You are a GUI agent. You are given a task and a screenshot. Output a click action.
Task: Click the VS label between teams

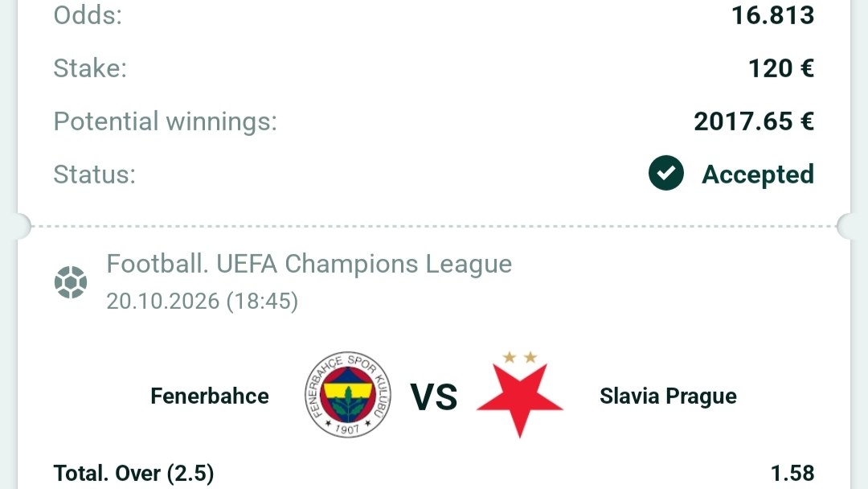(434, 397)
